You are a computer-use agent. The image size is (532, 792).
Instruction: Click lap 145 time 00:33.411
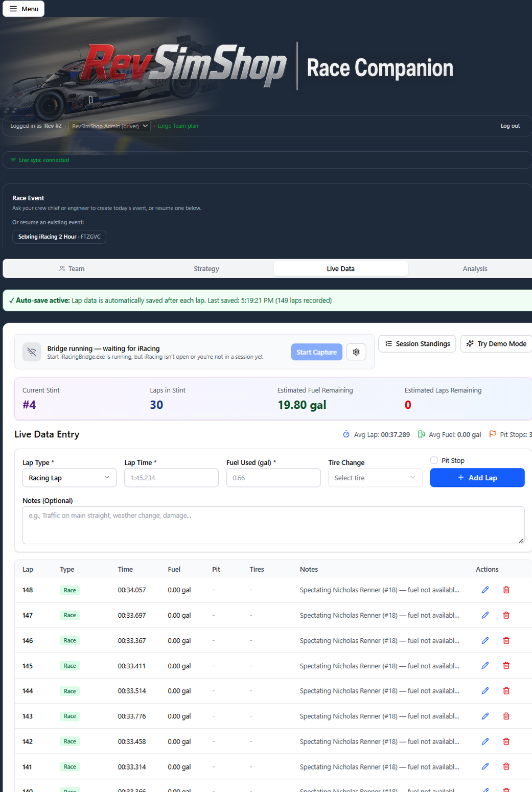(132, 666)
